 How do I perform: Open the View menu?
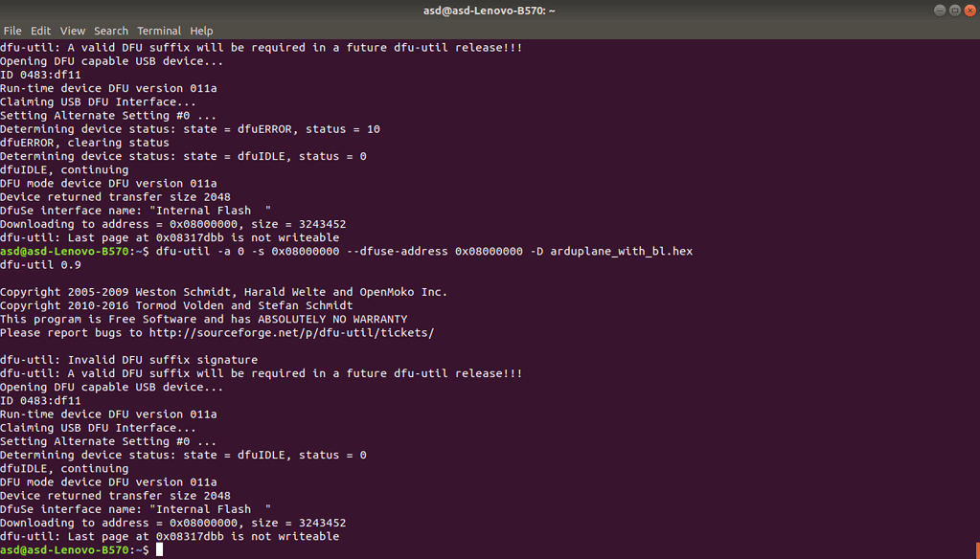[73, 31]
